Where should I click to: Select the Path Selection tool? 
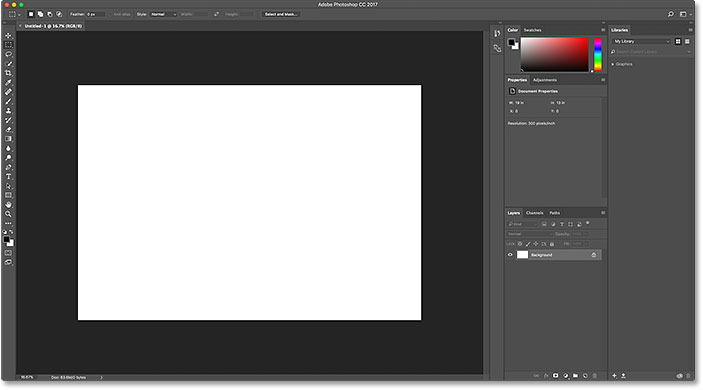click(x=8, y=186)
